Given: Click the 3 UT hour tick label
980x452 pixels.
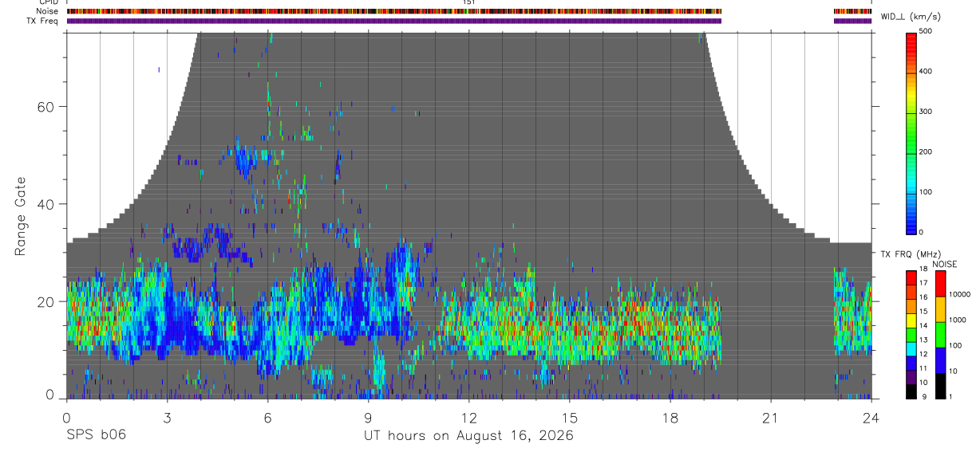Looking at the screenshot, I should (167, 417).
